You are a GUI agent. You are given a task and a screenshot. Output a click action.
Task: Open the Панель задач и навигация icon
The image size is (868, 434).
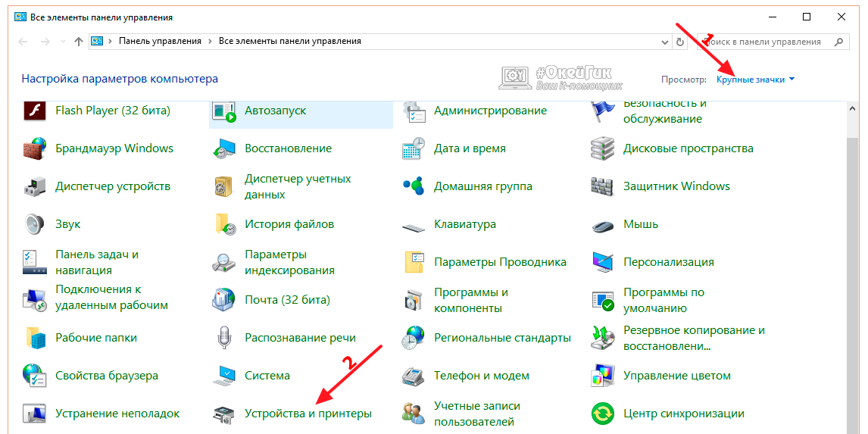[34, 262]
